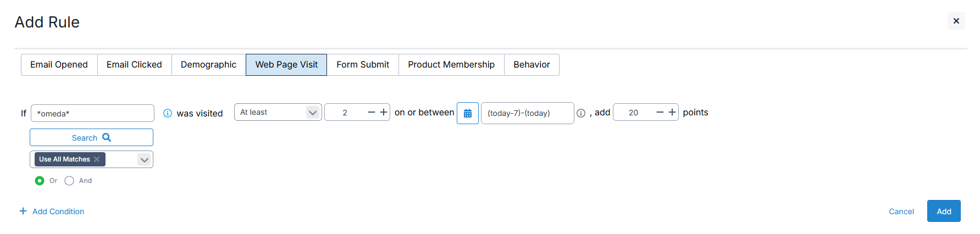The image size is (980, 234).
Task: Click info icon next to 'was visited'
Action: [x=168, y=113]
